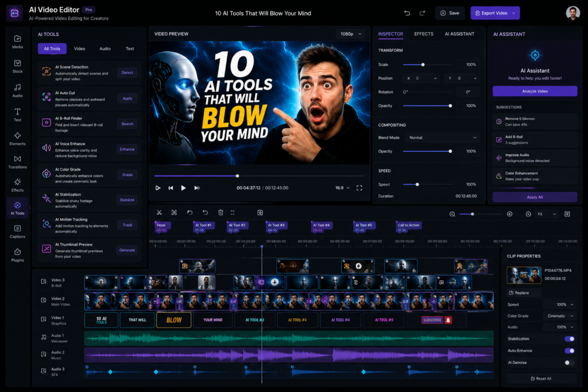Open the clip Speed 100% dropdown

tap(559, 304)
